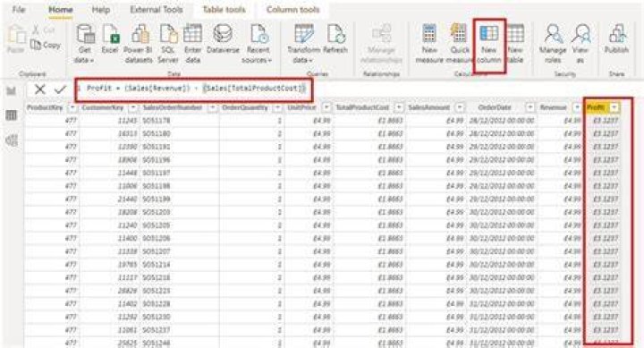This screenshot has width=644, height=348.
Task: Switch to Model view in left sidebar
Action: [12, 140]
